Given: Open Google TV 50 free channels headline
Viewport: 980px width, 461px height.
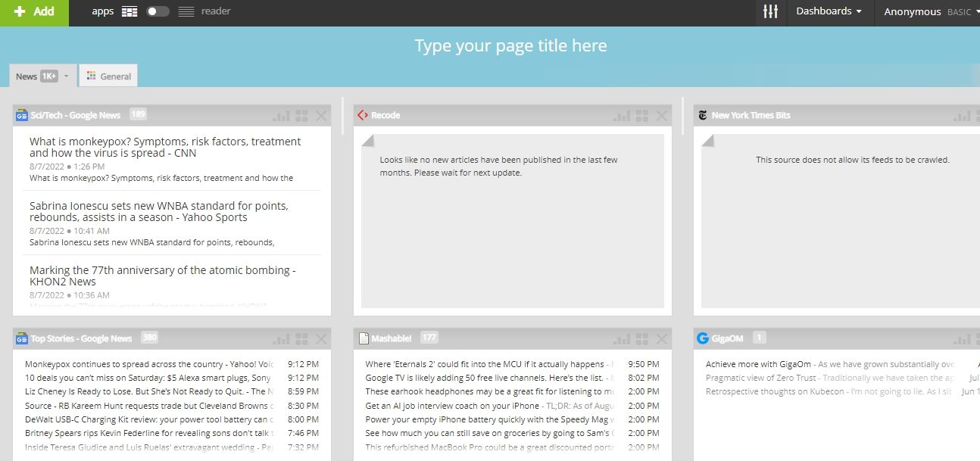Looking at the screenshot, I should tap(490, 378).
